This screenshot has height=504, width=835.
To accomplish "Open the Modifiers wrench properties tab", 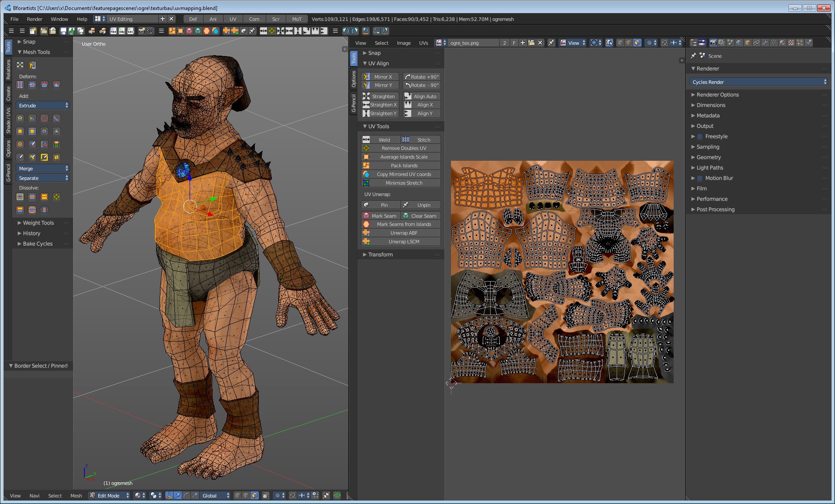I will click(765, 43).
